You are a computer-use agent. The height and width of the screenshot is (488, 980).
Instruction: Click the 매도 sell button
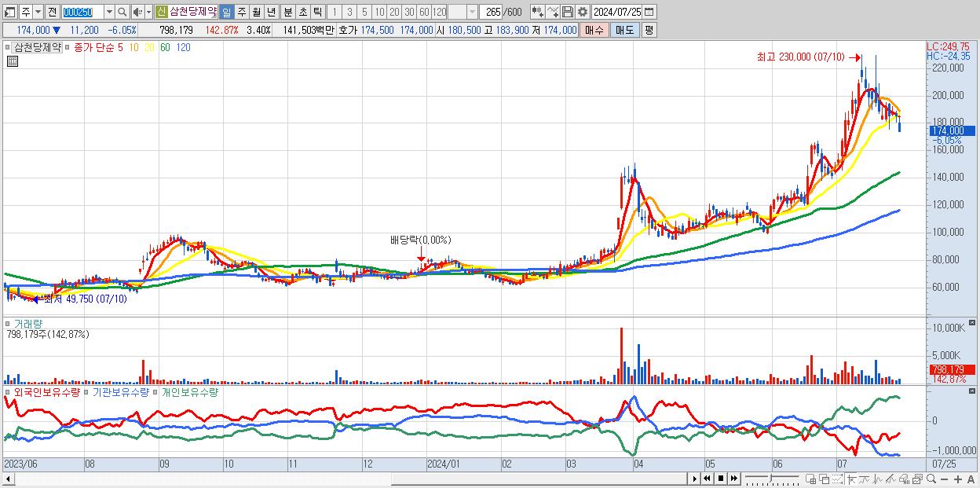click(x=624, y=30)
